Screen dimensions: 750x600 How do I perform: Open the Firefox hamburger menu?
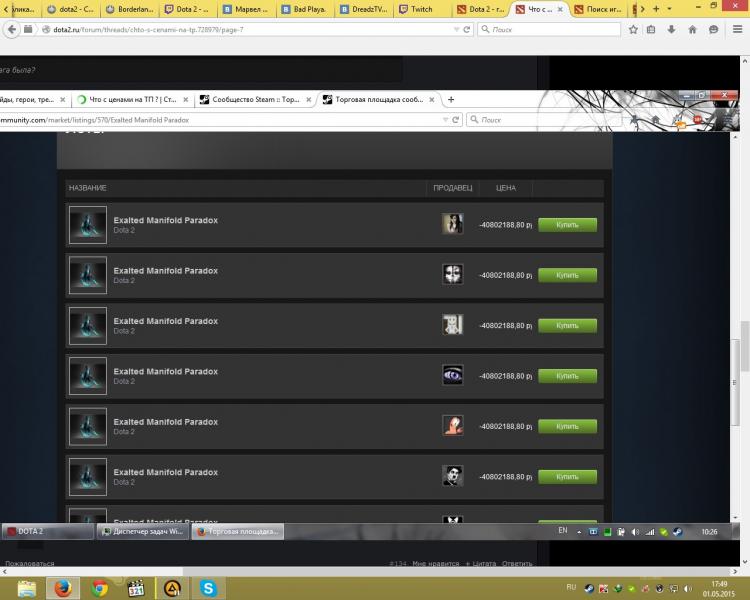click(x=738, y=29)
